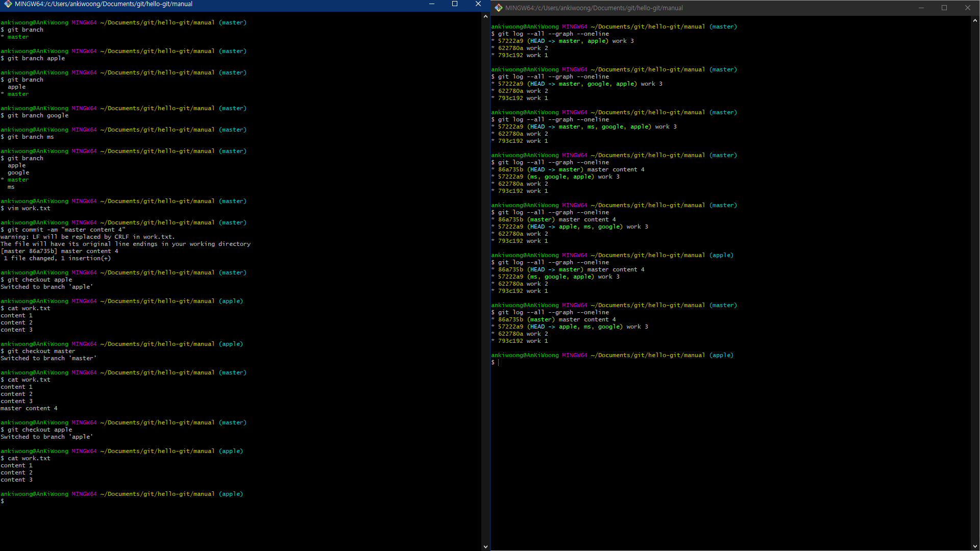980x551 pixels.
Task: Minimize the right MINGW64 terminal window
Action: pos(921,8)
